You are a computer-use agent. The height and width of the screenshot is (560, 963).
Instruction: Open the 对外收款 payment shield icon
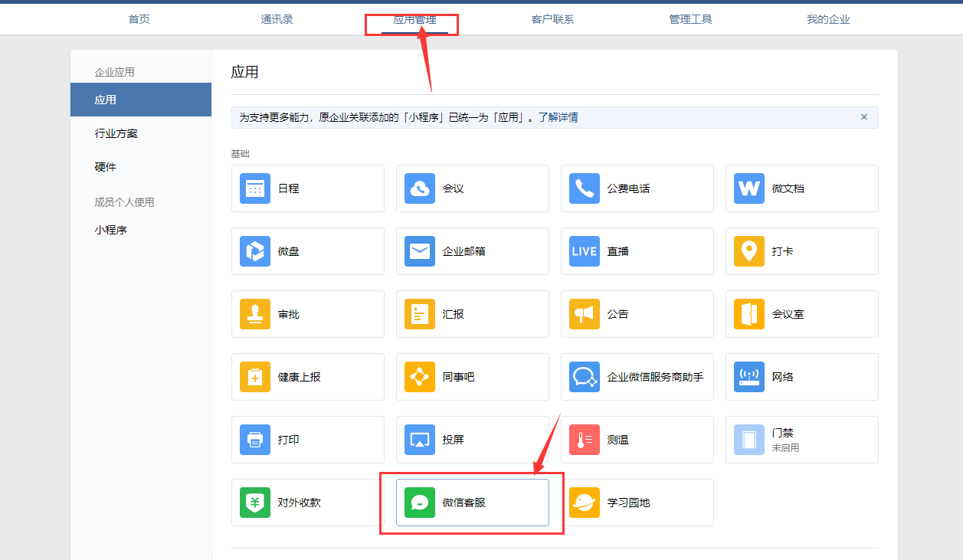pyautogui.click(x=255, y=503)
